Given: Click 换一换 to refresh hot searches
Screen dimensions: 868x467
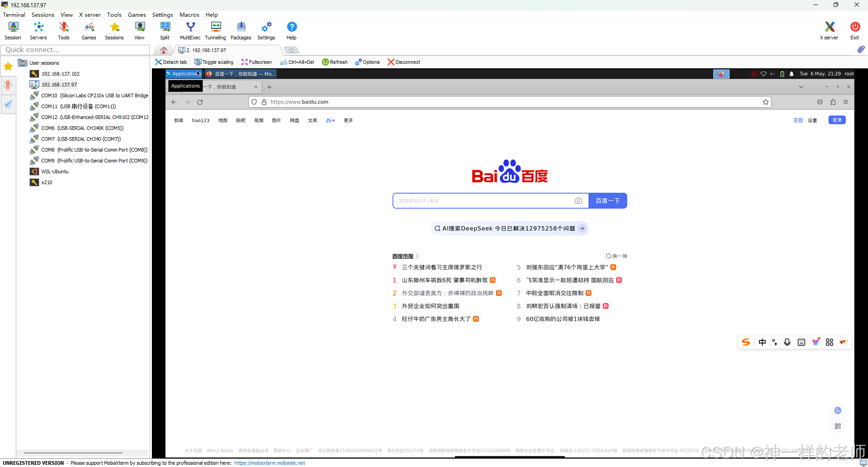Looking at the screenshot, I should point(617,256).
